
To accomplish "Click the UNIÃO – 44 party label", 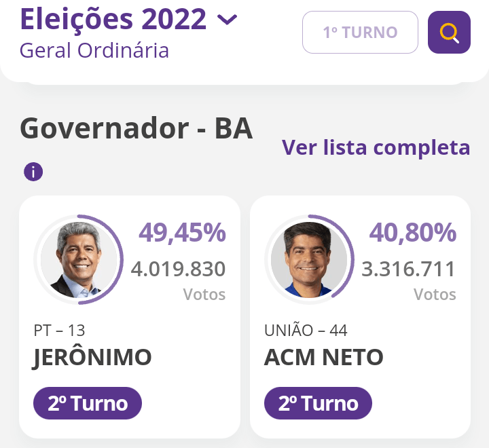I will click(x=306, y=331).
